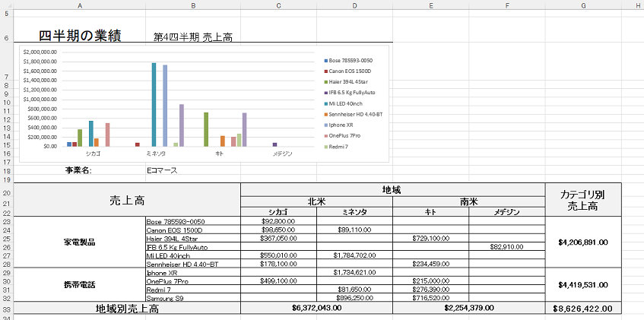
Task: Click the メデジン column header in table
Action: click(507, 212)
